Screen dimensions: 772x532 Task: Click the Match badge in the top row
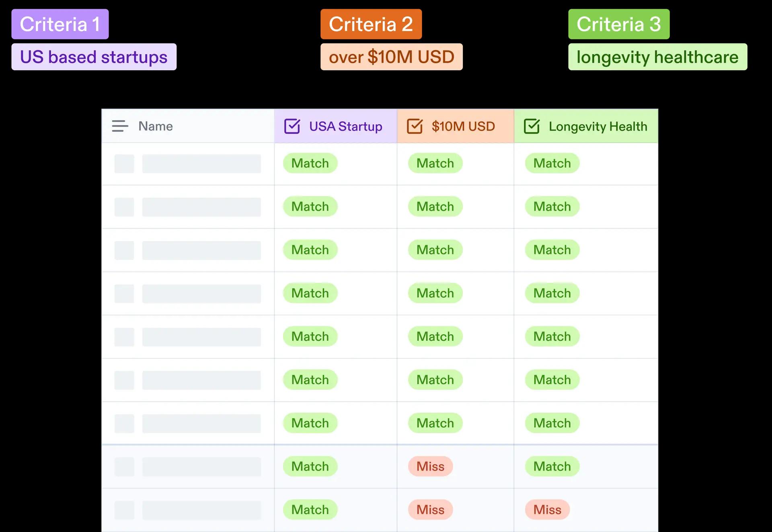click(x=310, y=163)
